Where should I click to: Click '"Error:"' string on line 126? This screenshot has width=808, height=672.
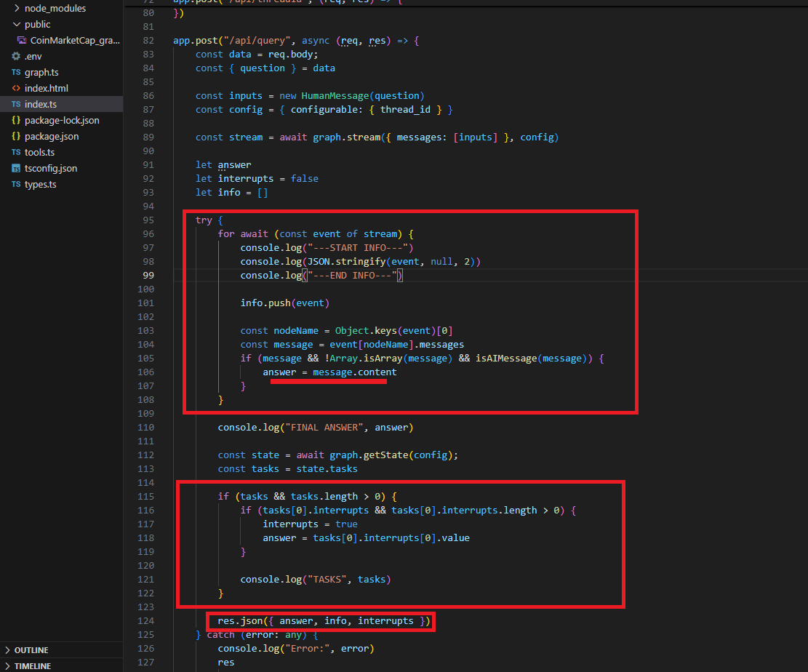coord(307,648)
